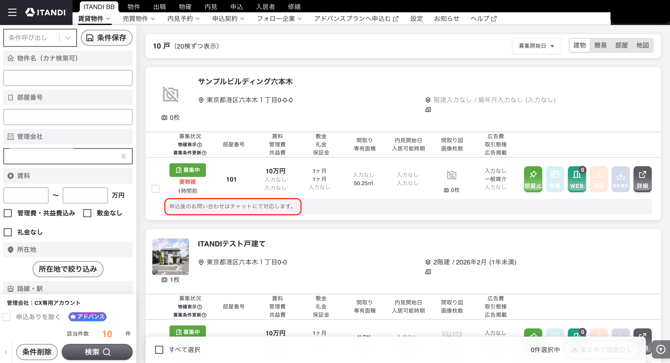Viewport: 670px width, 363px height.
Task: Click 所在地で絞り込み button
Action: (68, 269)
